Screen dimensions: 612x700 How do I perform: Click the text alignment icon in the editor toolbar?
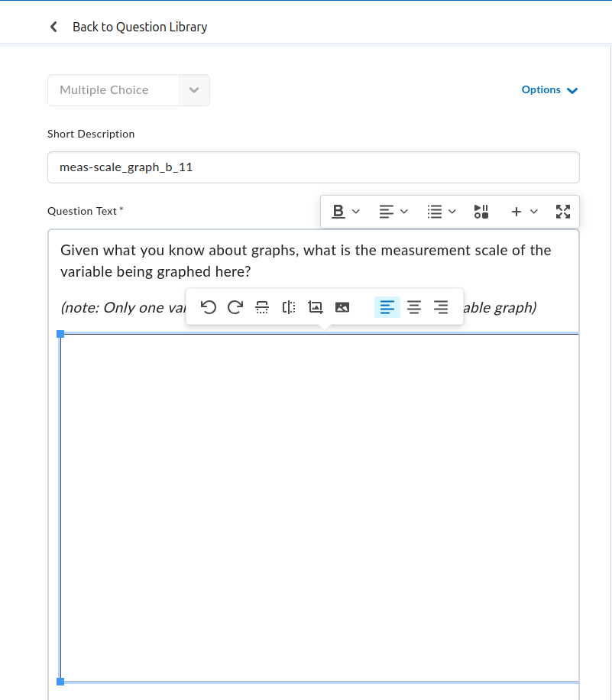click(386, 211)
